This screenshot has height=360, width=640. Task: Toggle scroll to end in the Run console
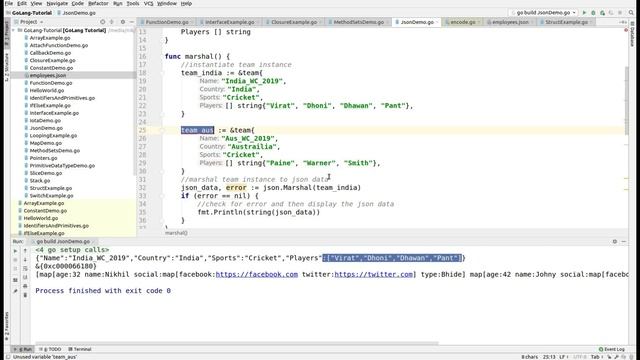tap(25, 277)
